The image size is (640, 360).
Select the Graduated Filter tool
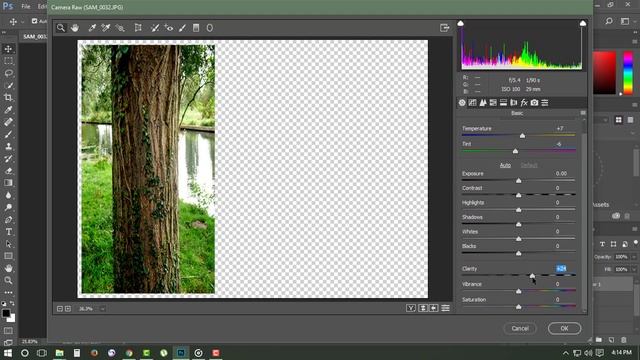click(x=196, y=28)
